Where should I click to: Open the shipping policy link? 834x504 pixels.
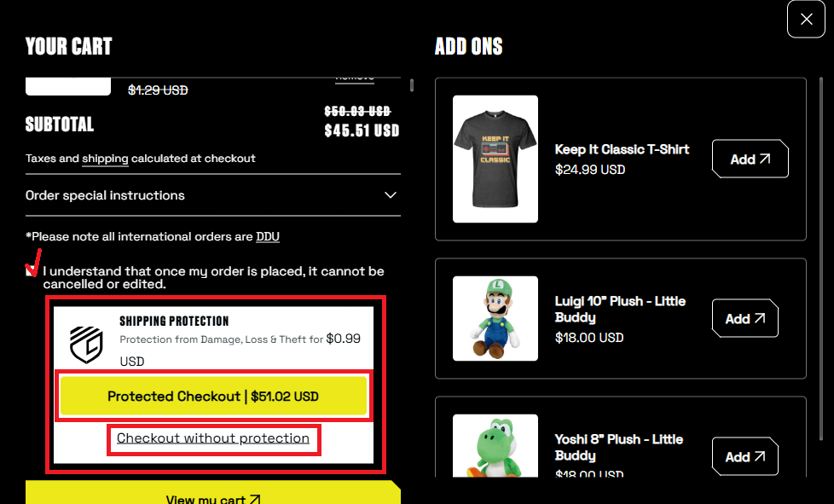click(105, 159)
